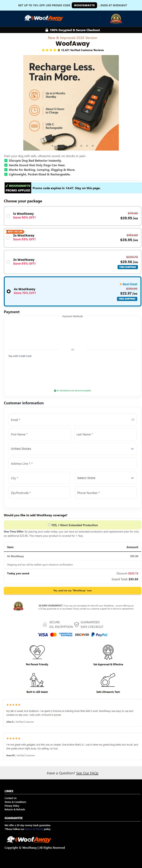
Task: Click the Free Shipping badge on the 3x package
Action: tap(128, 267)
